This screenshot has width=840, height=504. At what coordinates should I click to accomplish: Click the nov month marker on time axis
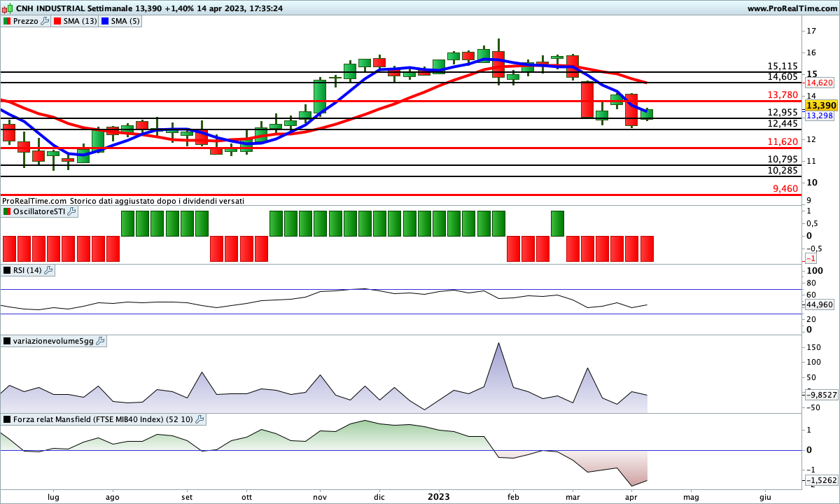click(x=320, y=497)
